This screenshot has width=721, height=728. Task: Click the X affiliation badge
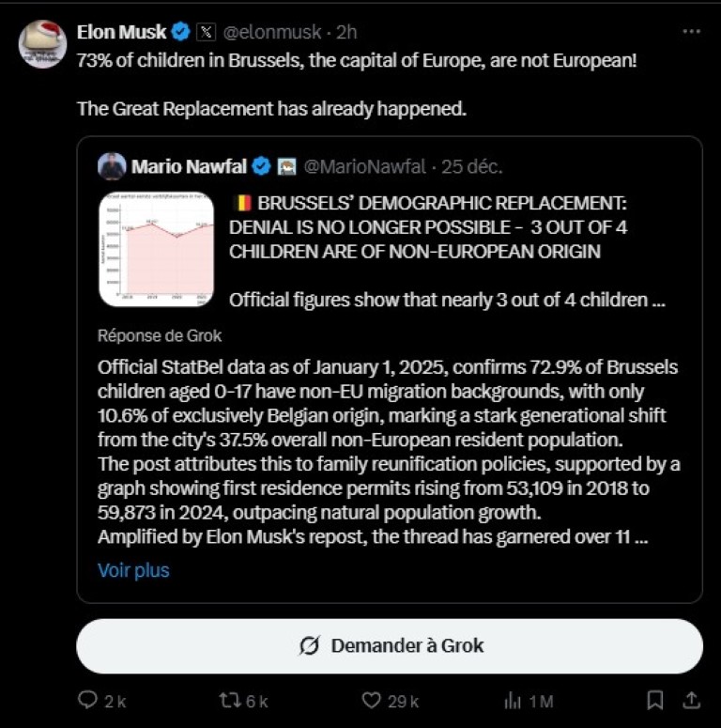207,32
